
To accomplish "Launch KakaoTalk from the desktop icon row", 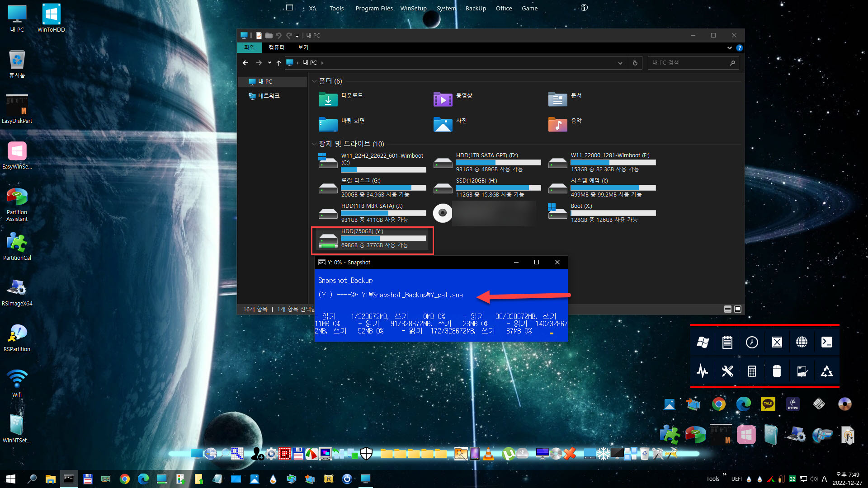I will [x=768, y=404].
